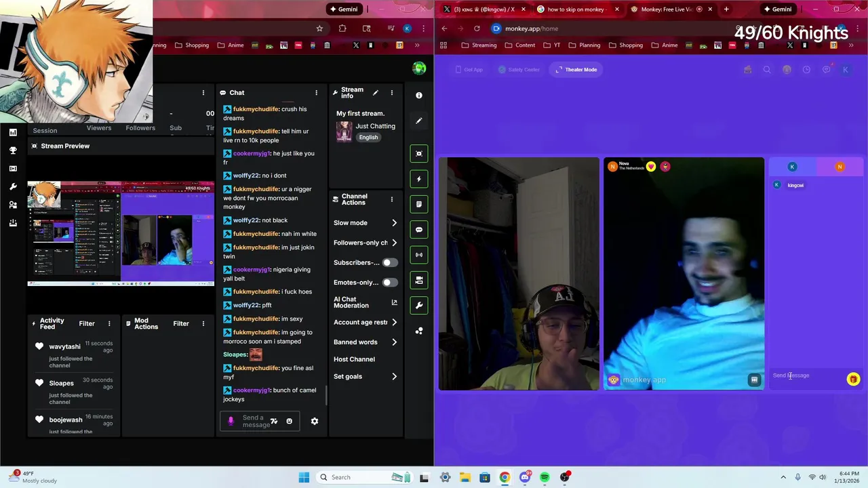Open AI Chat Moderation link
This screenshot has width=868, height=488.
pos(366,302)
